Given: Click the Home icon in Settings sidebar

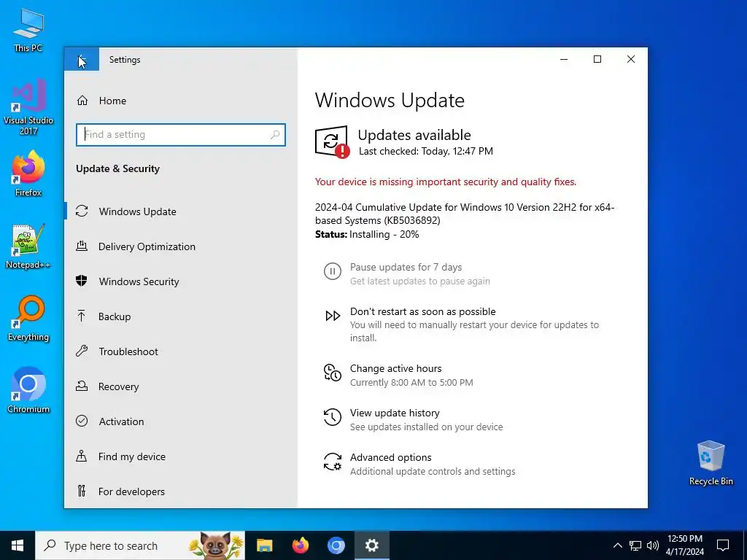Looking at the screenshot, I should (x=82, y=101).
